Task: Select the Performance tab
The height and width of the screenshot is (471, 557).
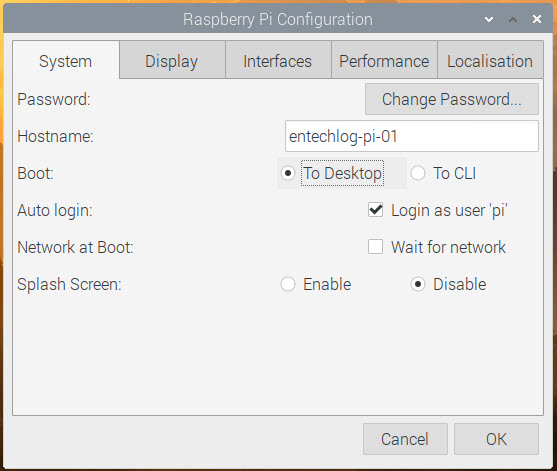Action: 384,60
